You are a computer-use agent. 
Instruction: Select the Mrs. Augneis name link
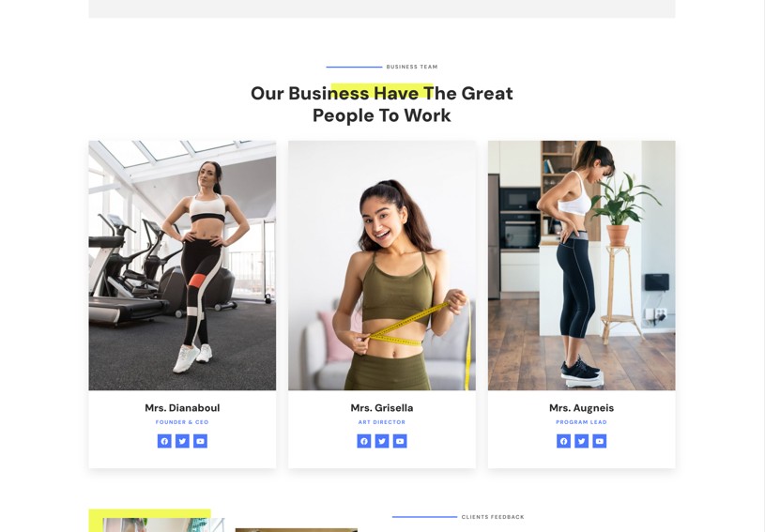click(582, 407)
